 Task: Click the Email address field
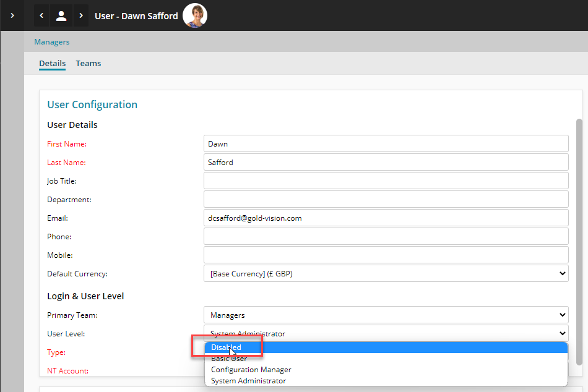(386, 218)
